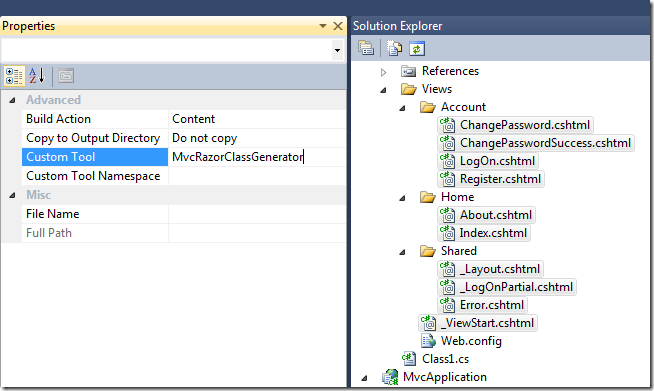This screenshot has width=654, height=391.
Task: Select the References tree item
Action: [450, 71]
